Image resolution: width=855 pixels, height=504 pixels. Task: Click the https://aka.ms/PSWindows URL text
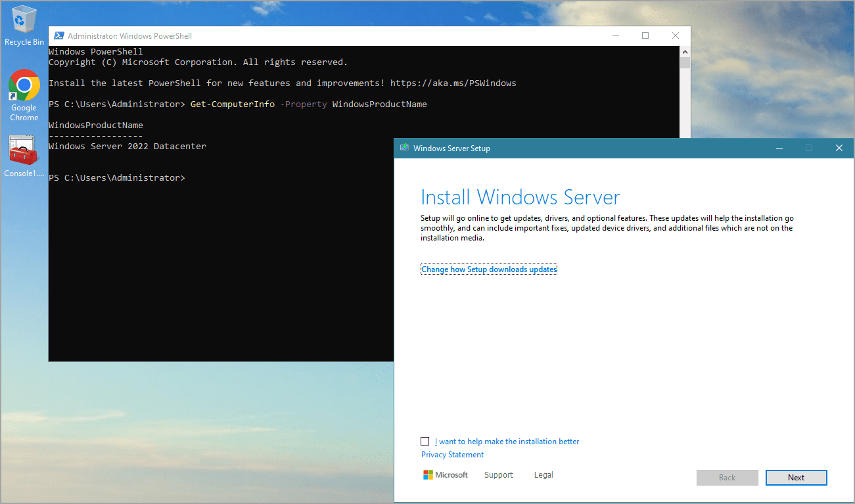tap(453, 83)
